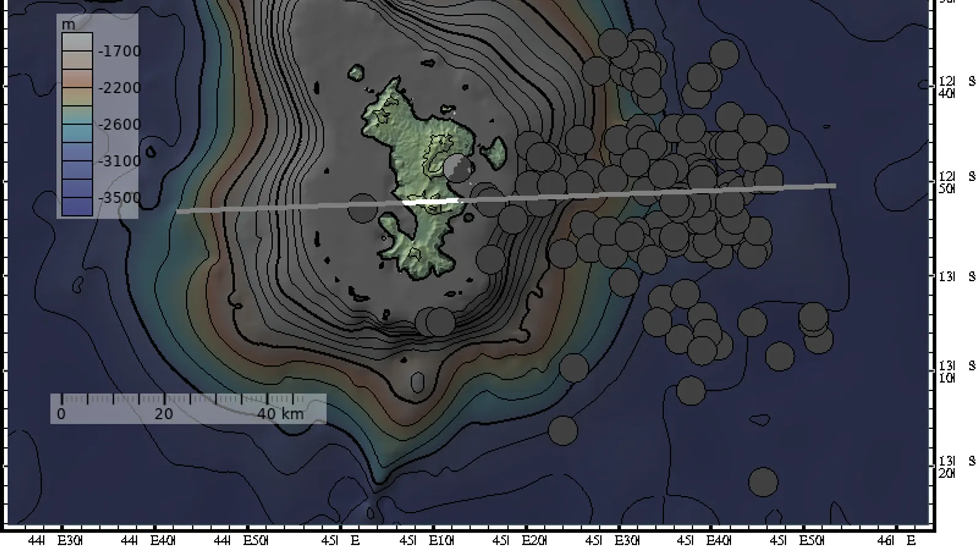Click the "m" unit label above the legend
This screenshot has width=980, height=551.
pos(69,25)
